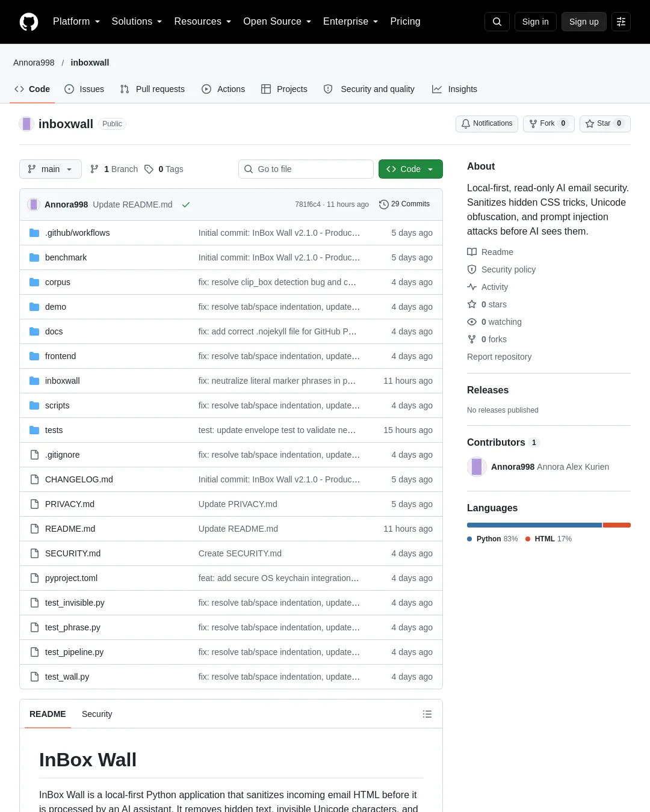650x812 pixels.
Task: Click the Security policy shield icon
Action: tap(472, 269)
